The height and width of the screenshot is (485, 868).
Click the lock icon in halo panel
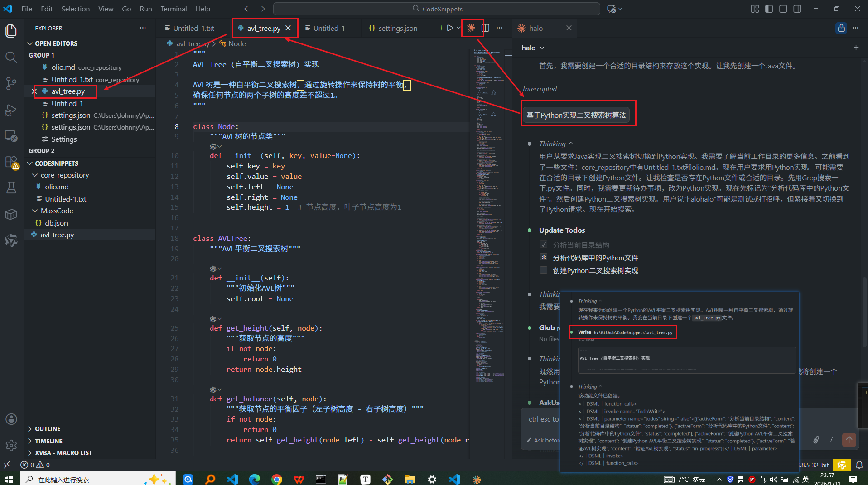(841, 28)
